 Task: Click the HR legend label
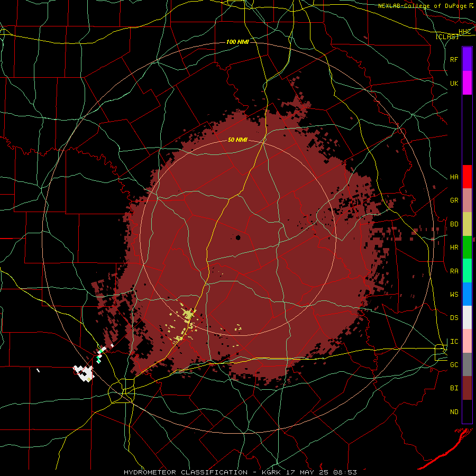pos(454,248)
